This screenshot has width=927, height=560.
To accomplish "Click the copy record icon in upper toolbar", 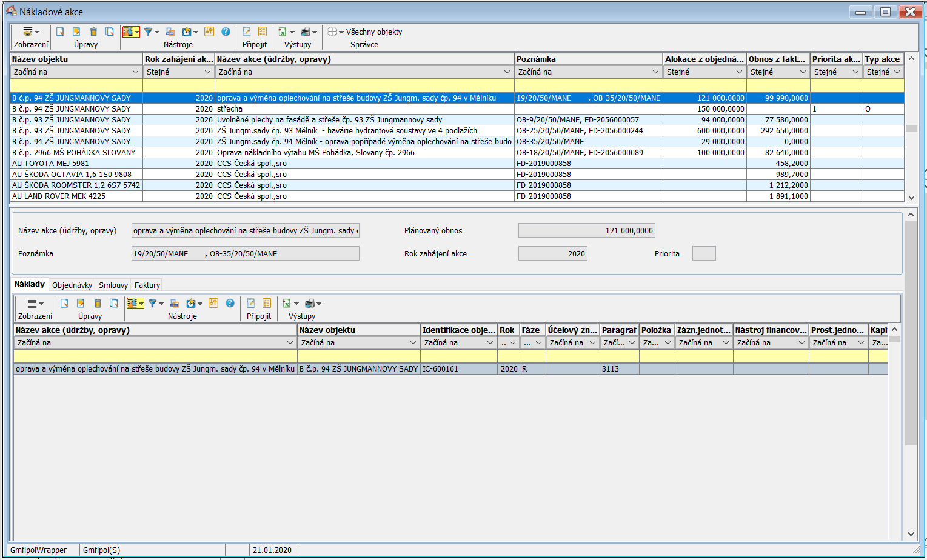I will click(x=110, y=32).
